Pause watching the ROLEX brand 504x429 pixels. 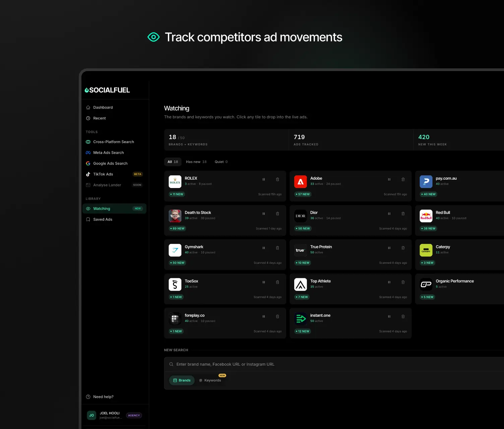tap(264, 179)
